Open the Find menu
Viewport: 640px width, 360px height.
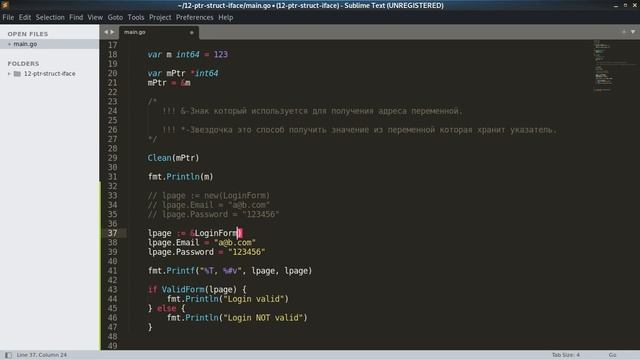tap(76, 18)
